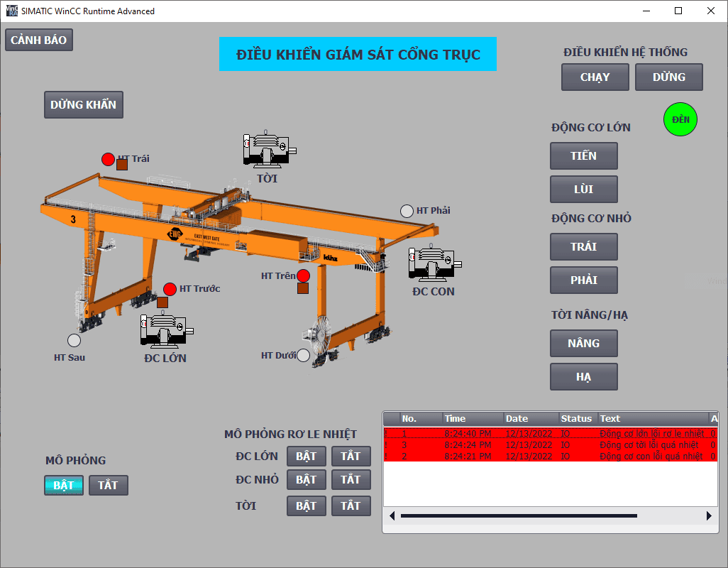Viewport: 728px width, 568px height.
Task: Click the HT Sau limit indicator
Action: pos(74,340)
